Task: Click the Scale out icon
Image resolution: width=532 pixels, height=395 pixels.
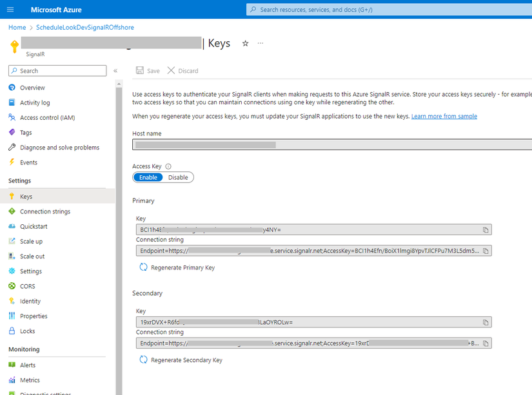Action: (12, 256)
